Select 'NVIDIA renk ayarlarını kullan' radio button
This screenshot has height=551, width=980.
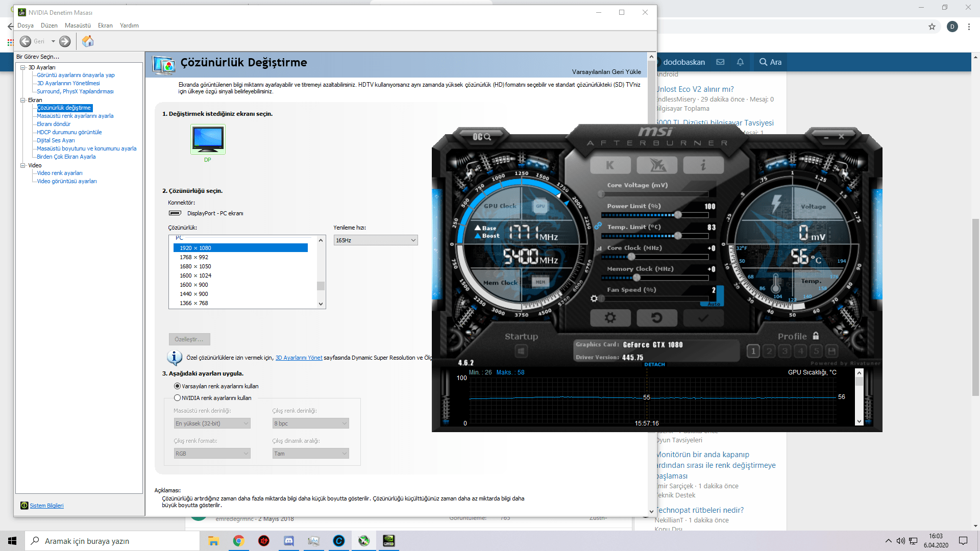click(x=177, y=398)
